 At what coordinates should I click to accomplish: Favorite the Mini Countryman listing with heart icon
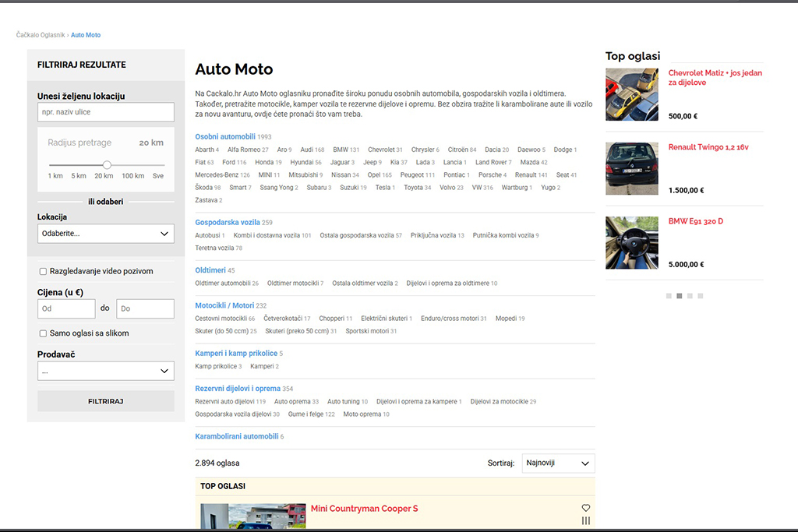click(586, 509)
